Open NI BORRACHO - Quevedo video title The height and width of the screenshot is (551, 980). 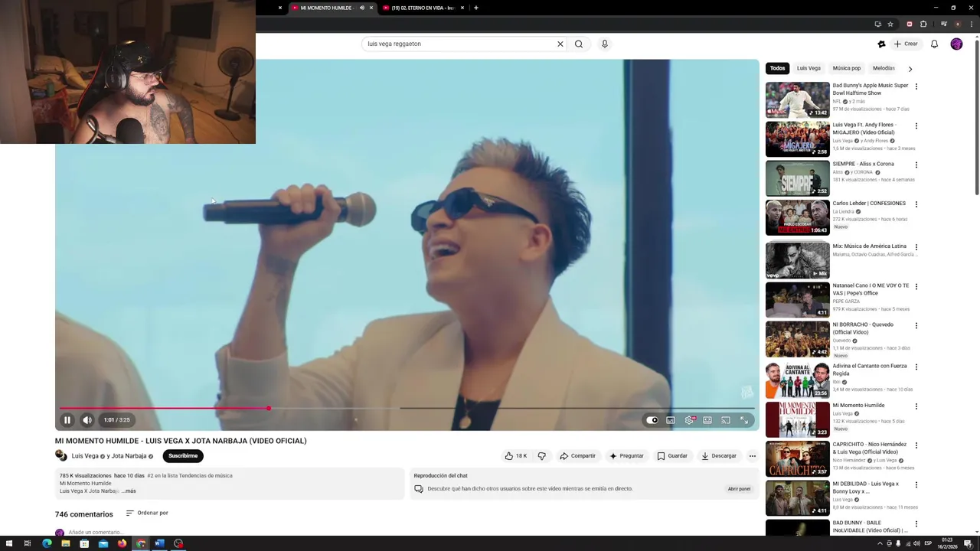[863, 328]
